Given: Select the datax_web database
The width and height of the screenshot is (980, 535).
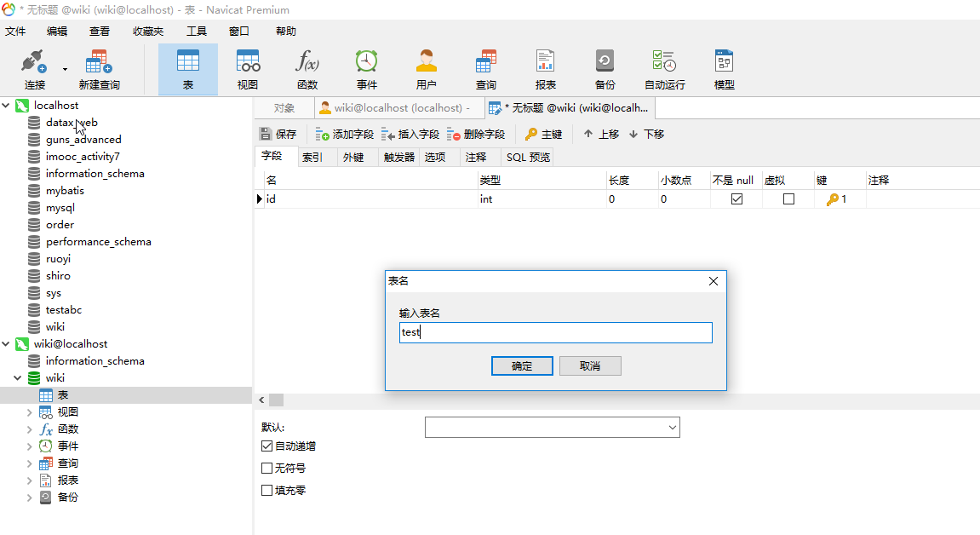Looking at the screenshot, I should point(72,123).
